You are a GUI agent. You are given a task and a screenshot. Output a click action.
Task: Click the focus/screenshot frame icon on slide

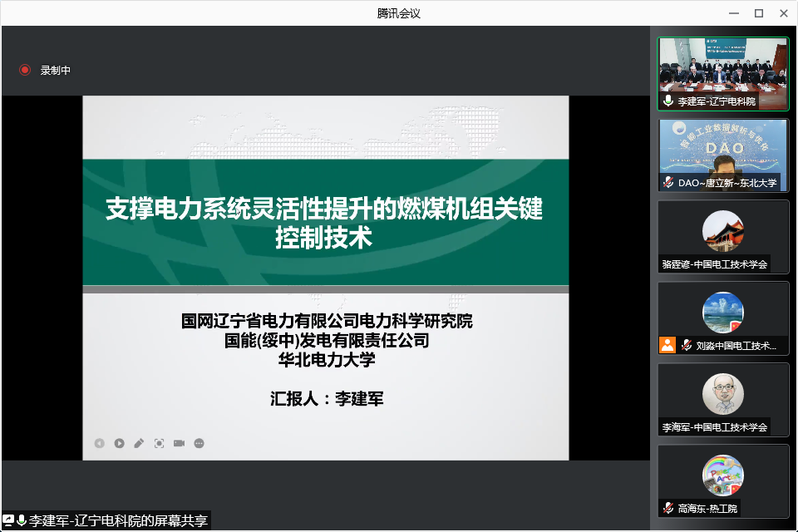tap(159, 443)
